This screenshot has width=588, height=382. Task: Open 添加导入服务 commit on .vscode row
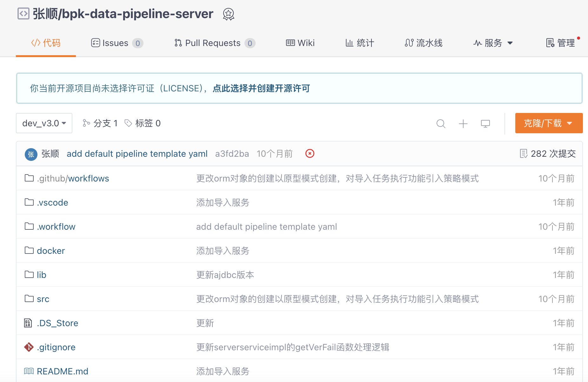(223, 202)
